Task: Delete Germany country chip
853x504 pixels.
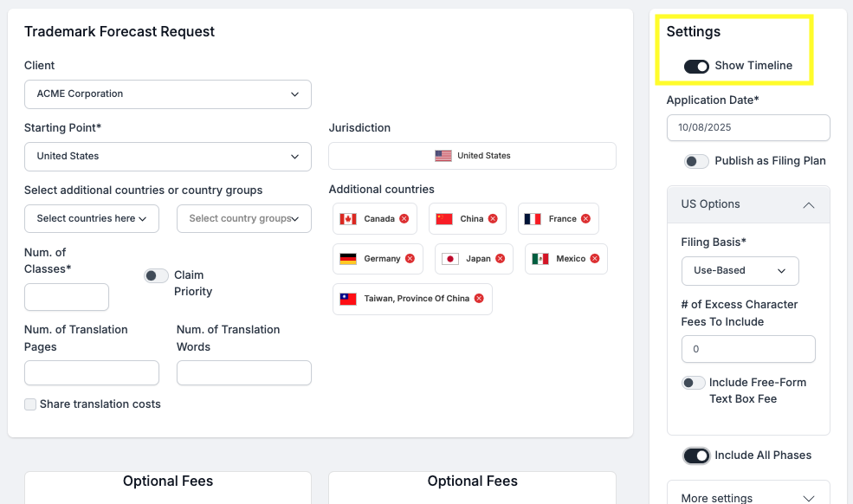Action: [410, 259]
